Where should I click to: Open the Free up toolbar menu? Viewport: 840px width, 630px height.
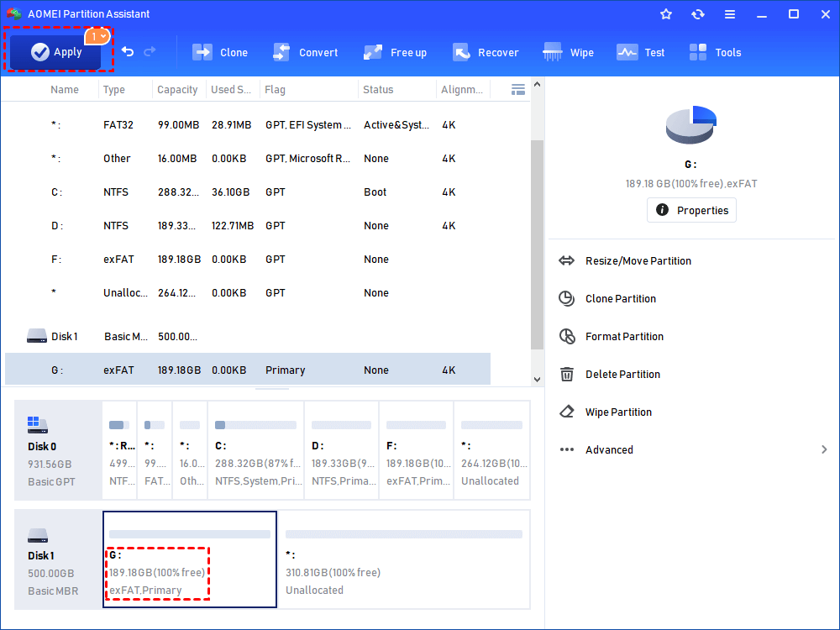tap(395, 52)
